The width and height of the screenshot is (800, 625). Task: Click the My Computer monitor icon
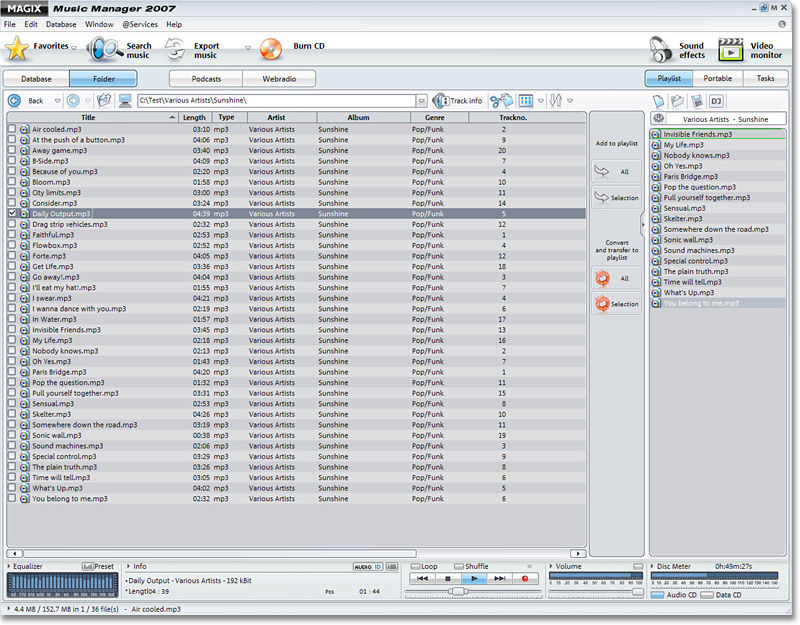[125, 101]
